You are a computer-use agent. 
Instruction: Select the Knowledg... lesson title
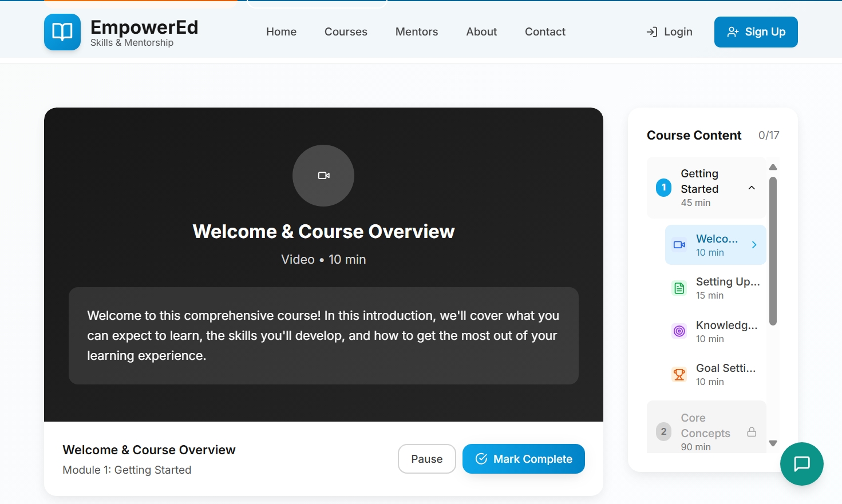[727, 325]
